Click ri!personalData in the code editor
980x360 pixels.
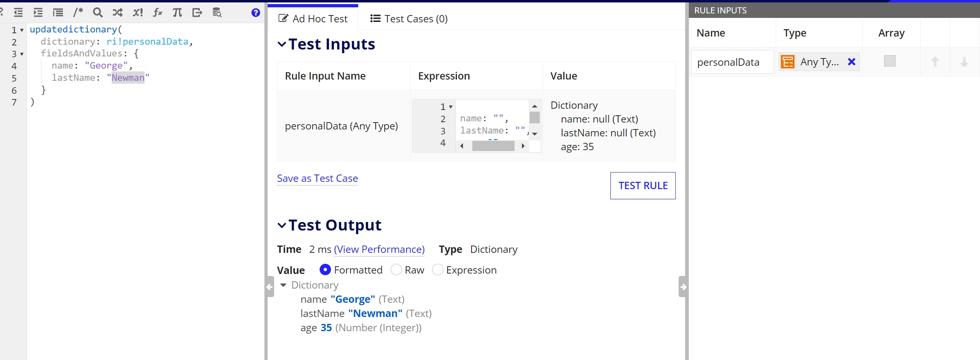147,41
